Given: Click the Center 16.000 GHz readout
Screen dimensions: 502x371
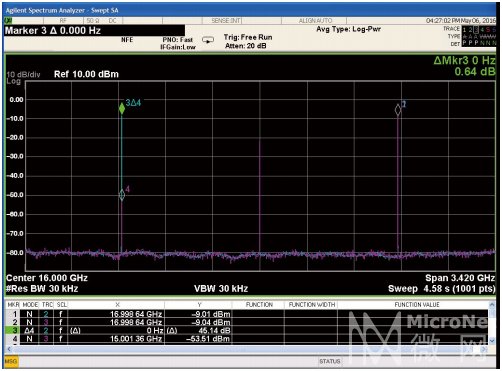Looking at the screenshot, I should coord(47,278).
